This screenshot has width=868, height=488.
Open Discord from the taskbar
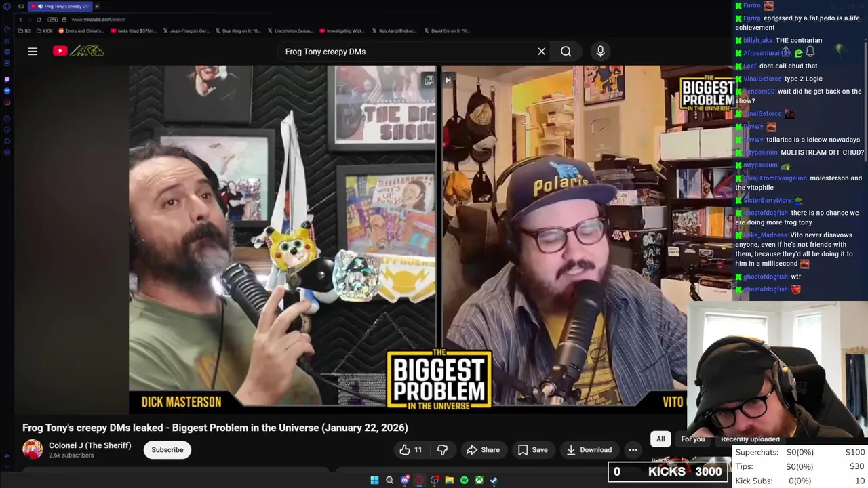pos(405,480)
